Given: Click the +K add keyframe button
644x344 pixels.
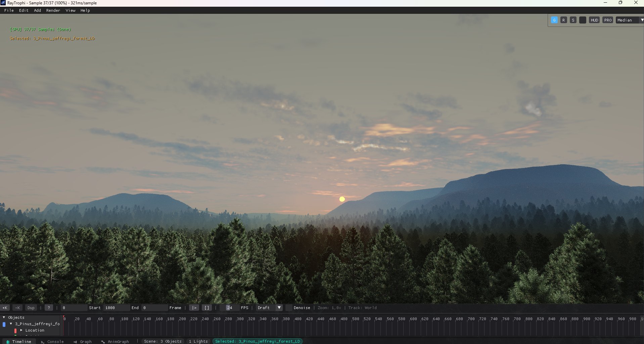Looking at the screenshot, I should click(5, 308).
